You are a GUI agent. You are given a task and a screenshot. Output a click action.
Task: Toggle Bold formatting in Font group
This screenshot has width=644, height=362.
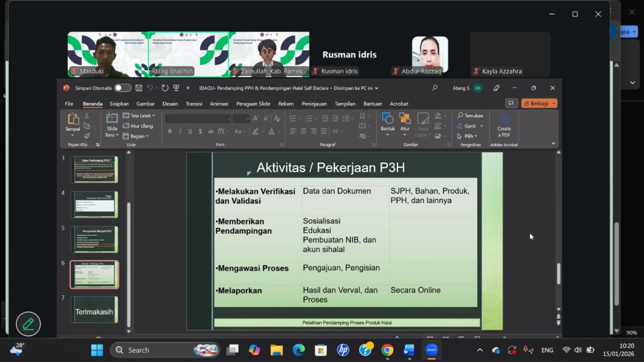click(170, 131)
